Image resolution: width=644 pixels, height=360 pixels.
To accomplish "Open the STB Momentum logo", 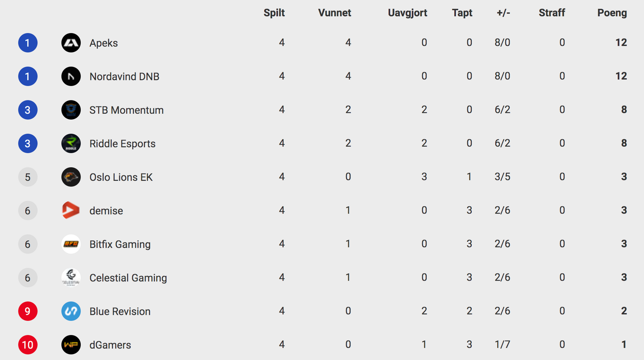I will (71, 110).
